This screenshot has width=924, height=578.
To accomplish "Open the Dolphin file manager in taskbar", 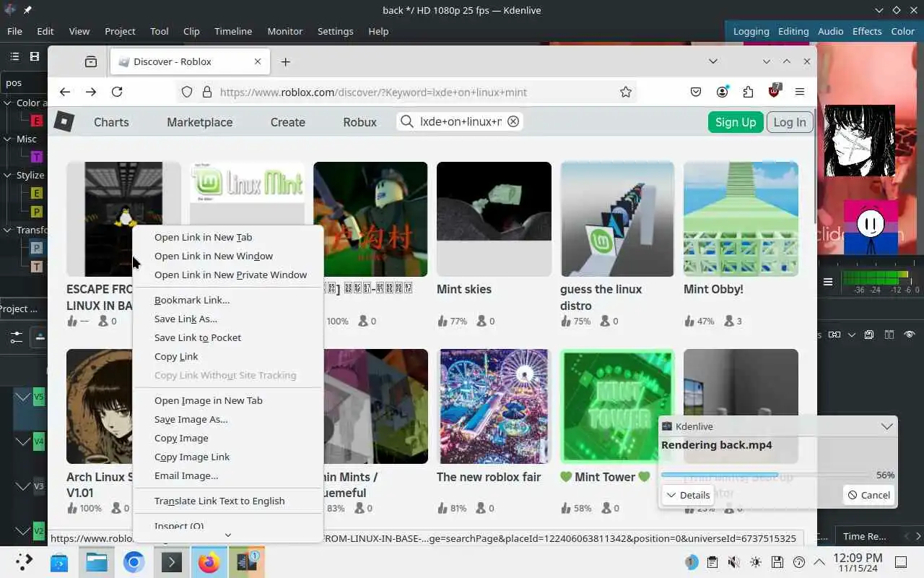I will (x=97, y=562).
